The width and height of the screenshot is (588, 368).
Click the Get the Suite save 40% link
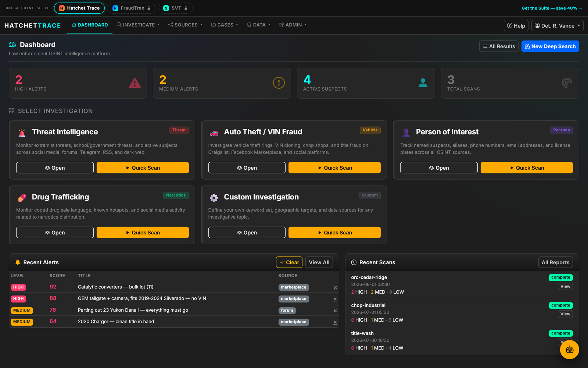click(552, 8)
